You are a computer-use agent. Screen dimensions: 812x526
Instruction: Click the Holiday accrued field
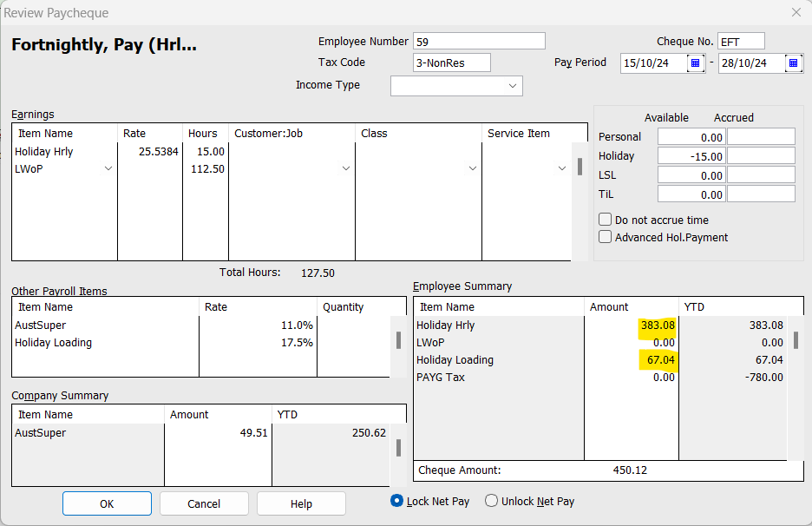click(762, 156)
